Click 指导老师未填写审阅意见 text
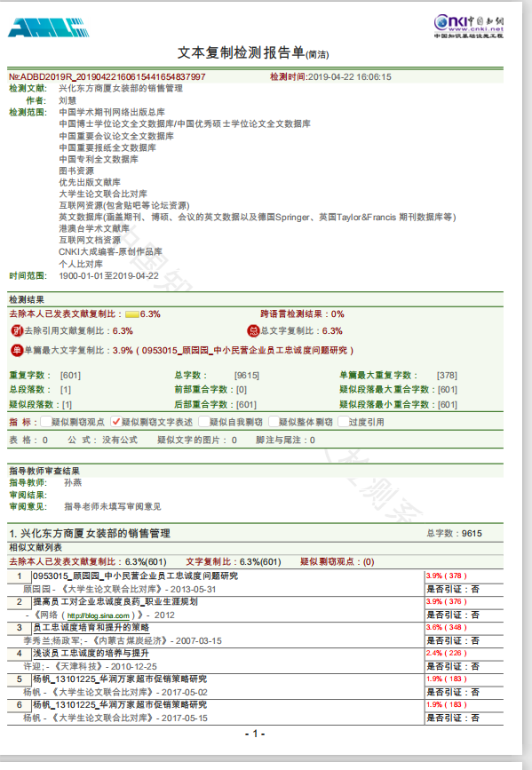Screen dimensions: 532x770 (113, 506)
